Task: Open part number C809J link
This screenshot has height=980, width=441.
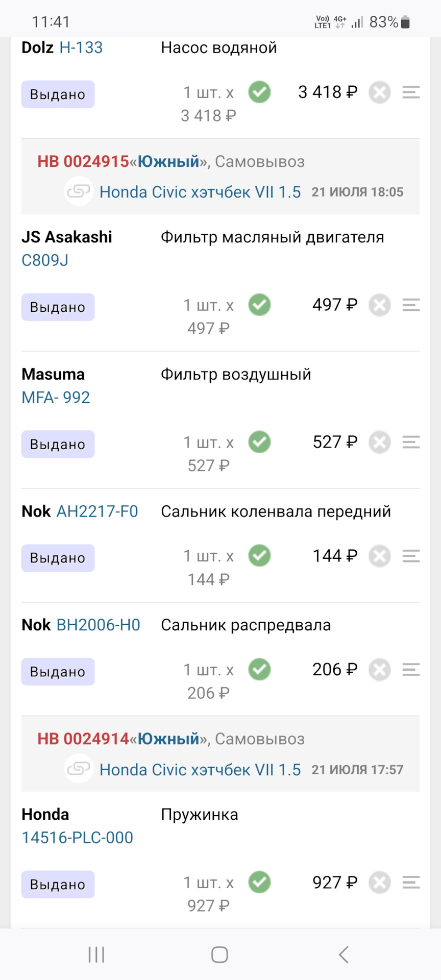Action: (x=45, y=260)
